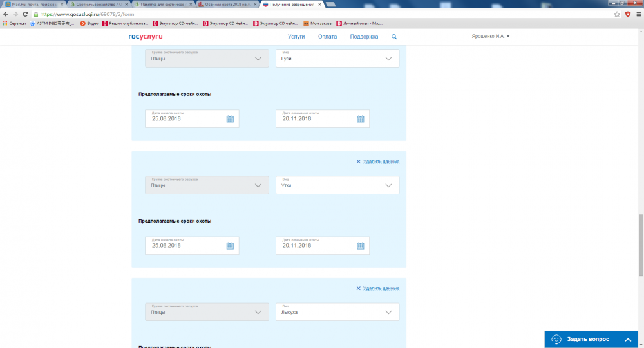
Task: Go back using browser back arrow
Action: [x=6, y=14]
